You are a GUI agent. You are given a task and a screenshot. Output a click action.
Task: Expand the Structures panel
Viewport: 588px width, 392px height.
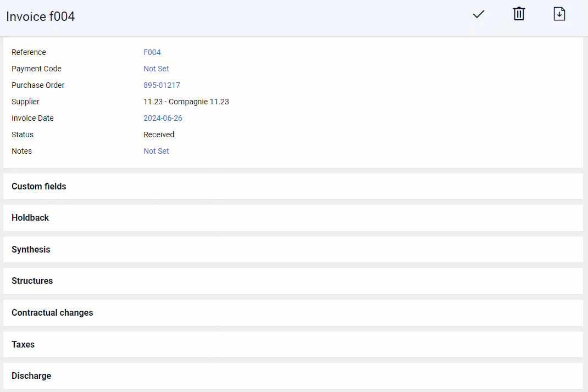(x=32, y=281)
